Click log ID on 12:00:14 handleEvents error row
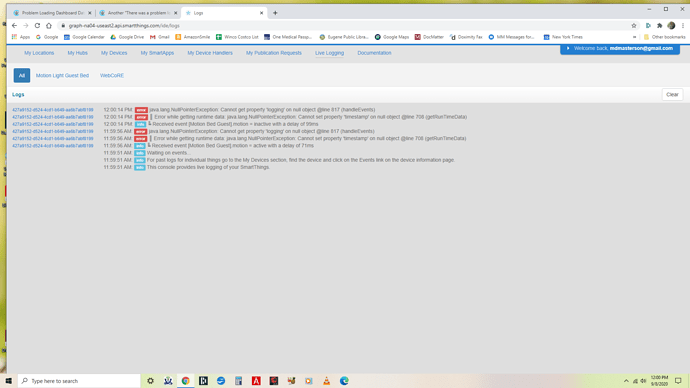 pos(53,110)
